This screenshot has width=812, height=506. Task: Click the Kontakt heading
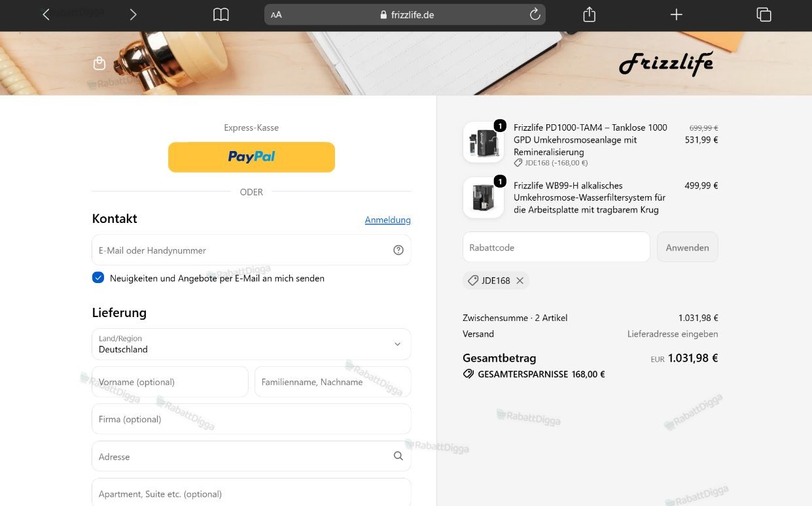pos(115,219)
